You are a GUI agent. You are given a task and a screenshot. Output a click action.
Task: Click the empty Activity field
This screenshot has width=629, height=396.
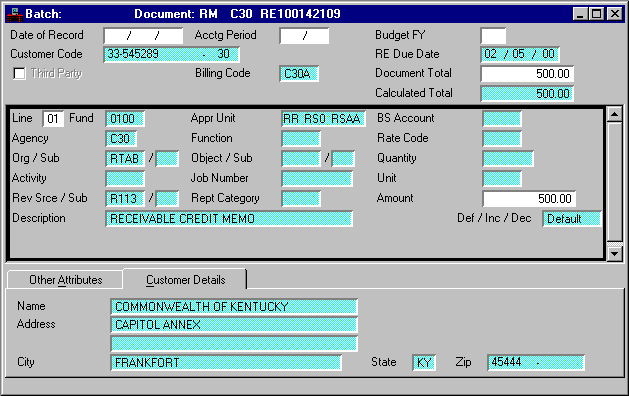coord(125,179)
